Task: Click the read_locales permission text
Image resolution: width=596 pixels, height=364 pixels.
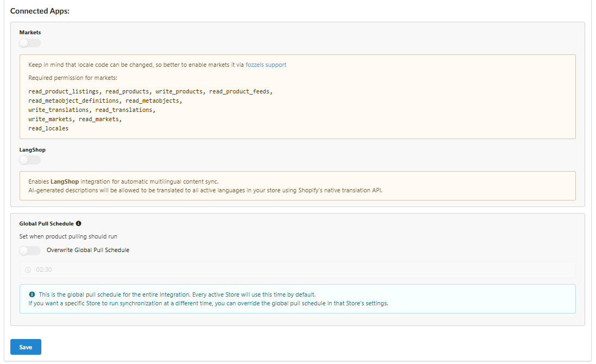Action: point(48,128)
